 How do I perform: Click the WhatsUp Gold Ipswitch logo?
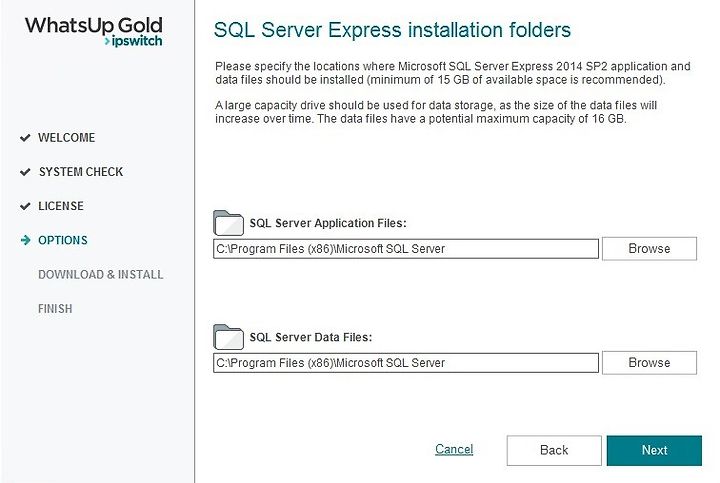click(x=94, y=31)
